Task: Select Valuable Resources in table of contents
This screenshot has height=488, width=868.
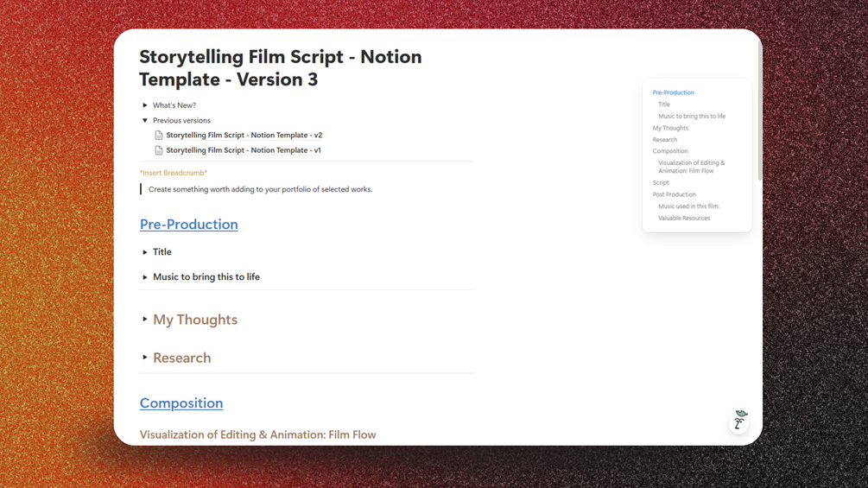Action: coord(684,218)
